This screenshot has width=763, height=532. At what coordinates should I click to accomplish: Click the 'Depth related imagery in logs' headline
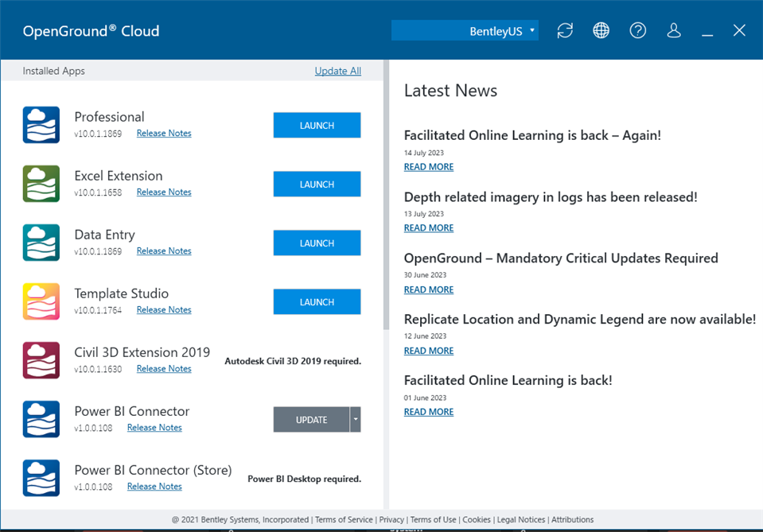(551, 197)
